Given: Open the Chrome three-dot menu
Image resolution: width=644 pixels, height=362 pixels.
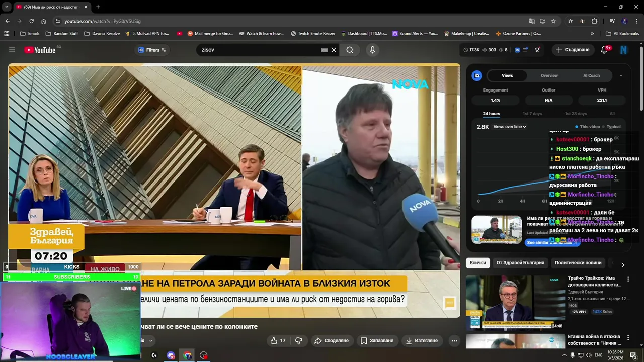Looking at the screenshot, I should click(636, 21).
